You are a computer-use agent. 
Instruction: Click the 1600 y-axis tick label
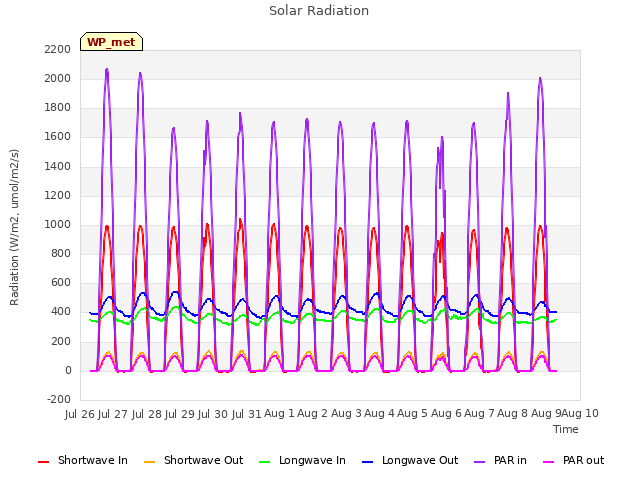58,137
